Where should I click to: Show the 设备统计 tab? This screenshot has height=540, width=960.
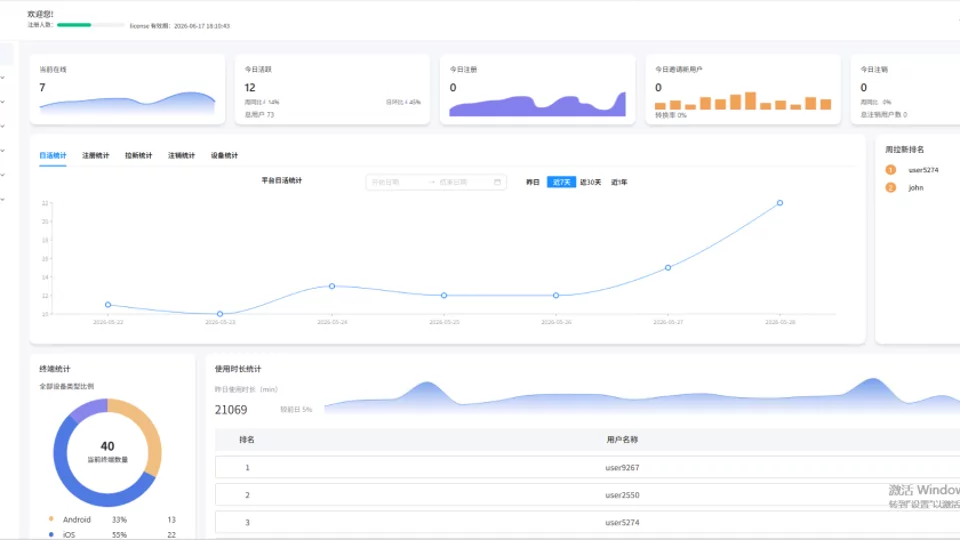[224, 156]
